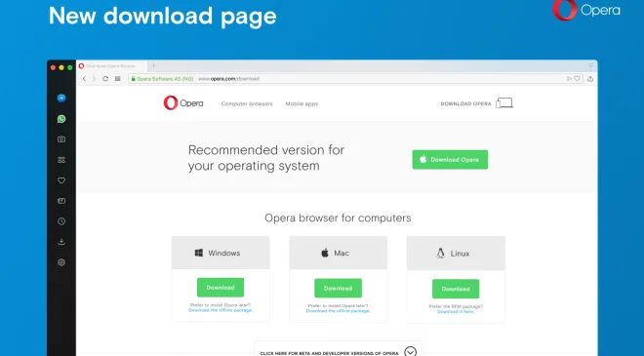The height and width of the screenshot is (356, 644).
Task: Open the Computer browsers menu
Action: pyautogui.click(x=247, y=104)
